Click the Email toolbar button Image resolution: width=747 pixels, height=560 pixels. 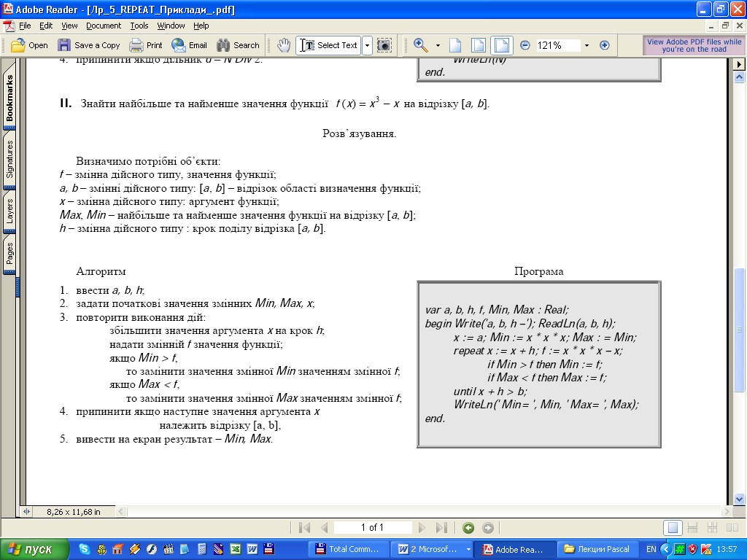coord(189,45)
